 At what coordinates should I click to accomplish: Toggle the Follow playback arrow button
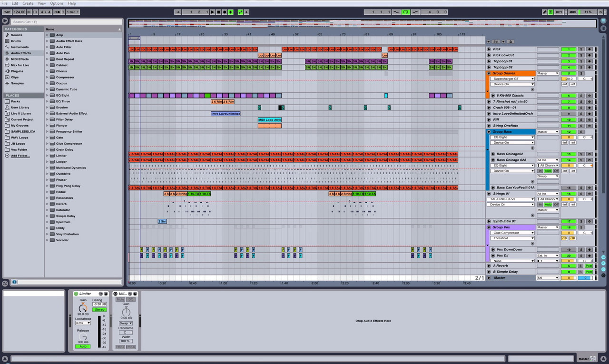[x=178, y=12]
